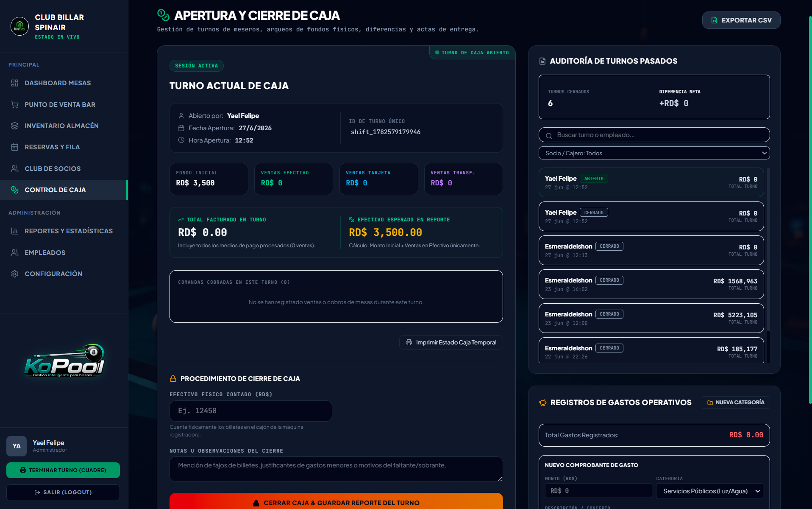Click Imprimir Estado Caja Temporal
812x509 pixels.
(451, 342)
